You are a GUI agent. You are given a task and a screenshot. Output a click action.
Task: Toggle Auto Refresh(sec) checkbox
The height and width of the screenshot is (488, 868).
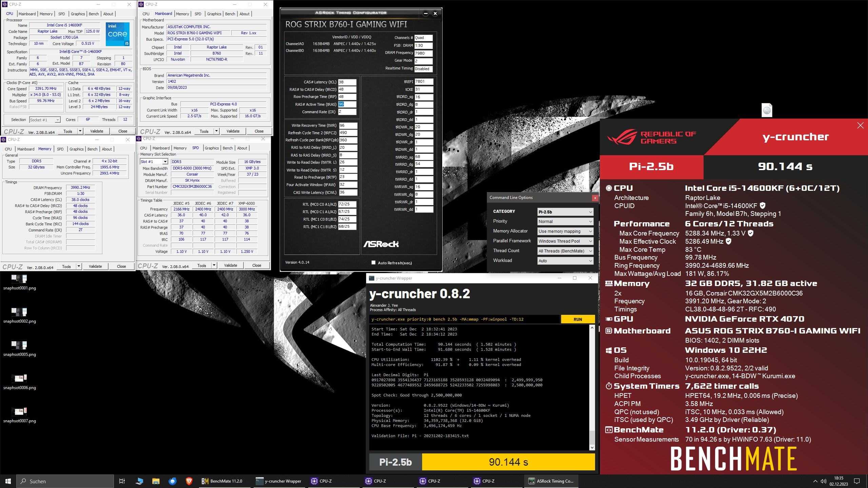point(373,263)
